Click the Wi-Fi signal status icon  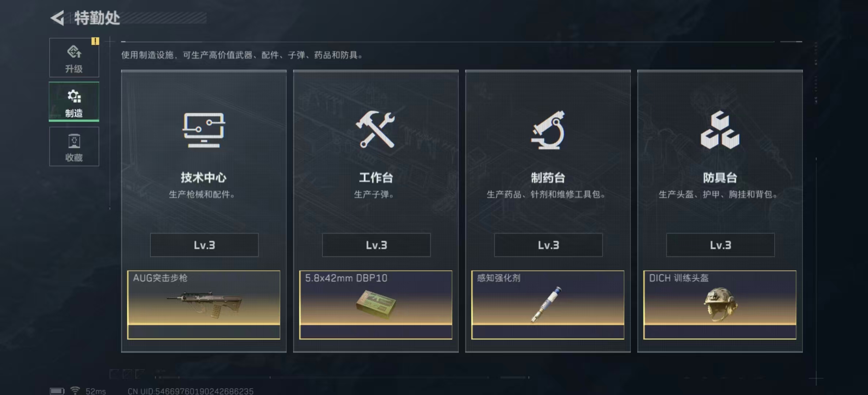tap(75, 391)
